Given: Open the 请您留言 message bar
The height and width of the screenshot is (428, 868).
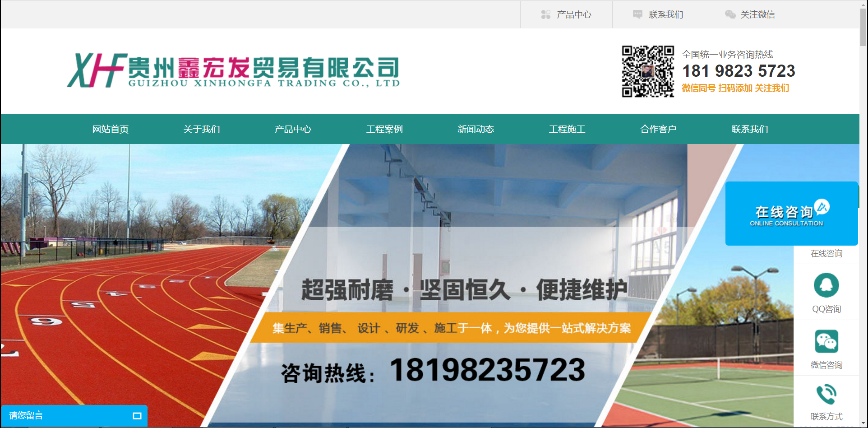Looking at the screenshot, I should [x=74, y=415].
